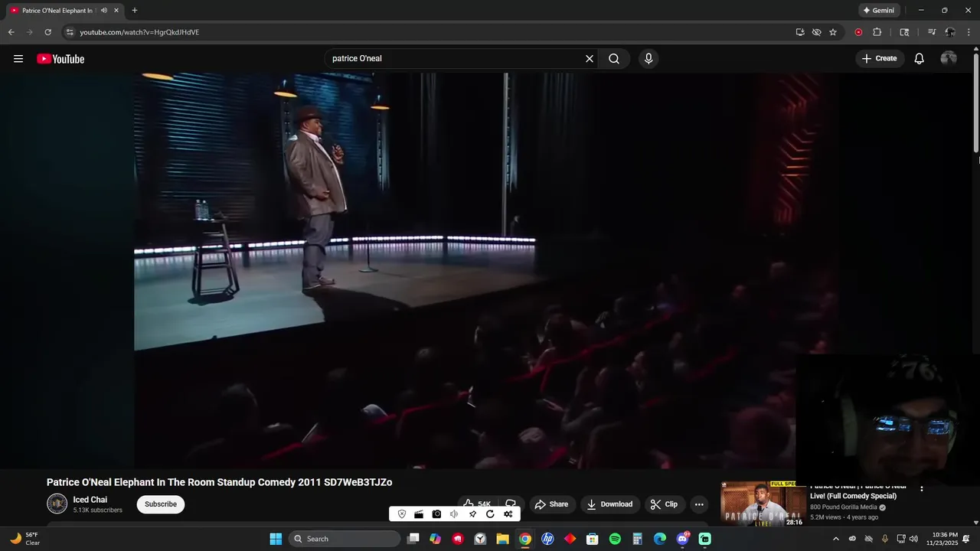Open the weather widget showing 56°F
Image resolution: width=980 pixels, height=551 pixels.
pos(24,539)
